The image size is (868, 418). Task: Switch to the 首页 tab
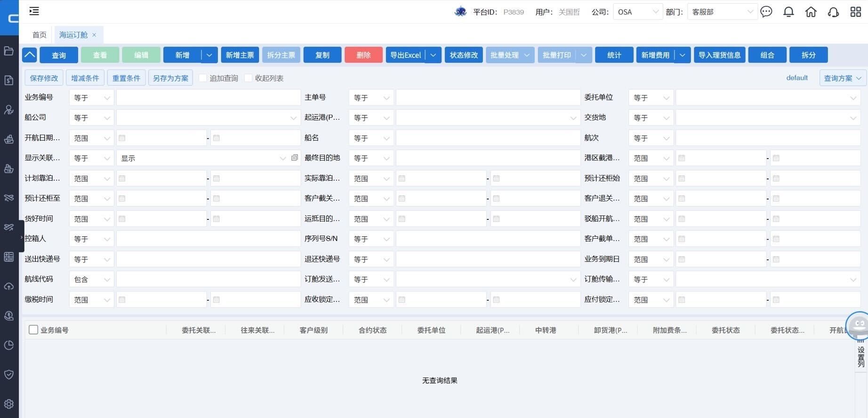click(40, 35)
